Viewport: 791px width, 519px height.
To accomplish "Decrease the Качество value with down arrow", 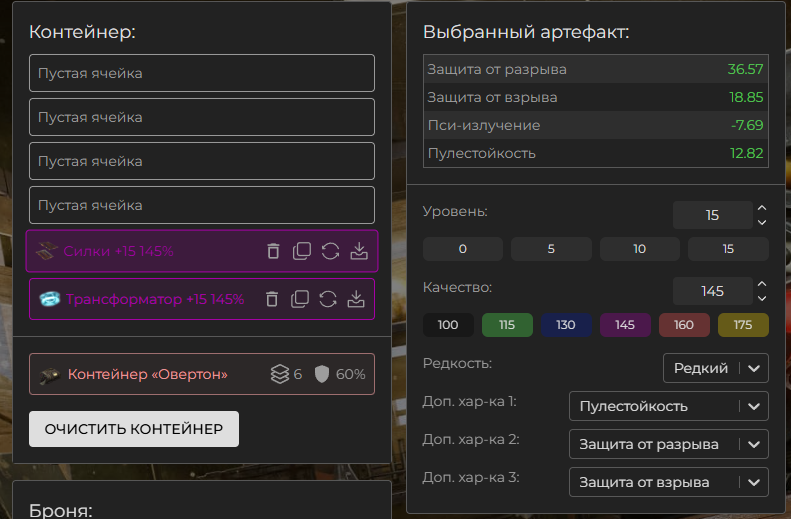I will coord(762,299).
